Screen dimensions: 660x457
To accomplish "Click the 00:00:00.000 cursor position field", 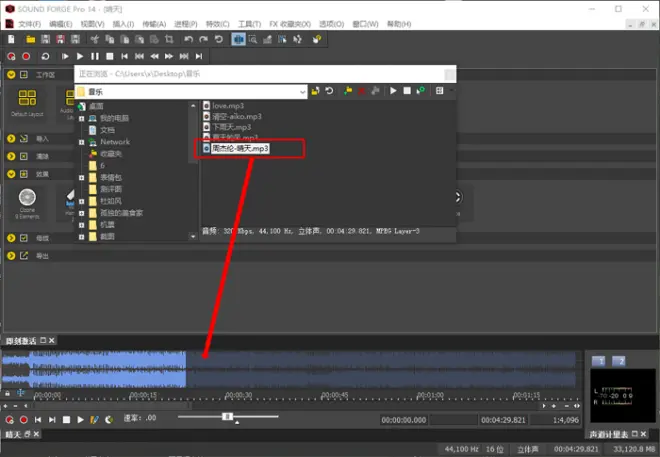I will click(404, 420).
